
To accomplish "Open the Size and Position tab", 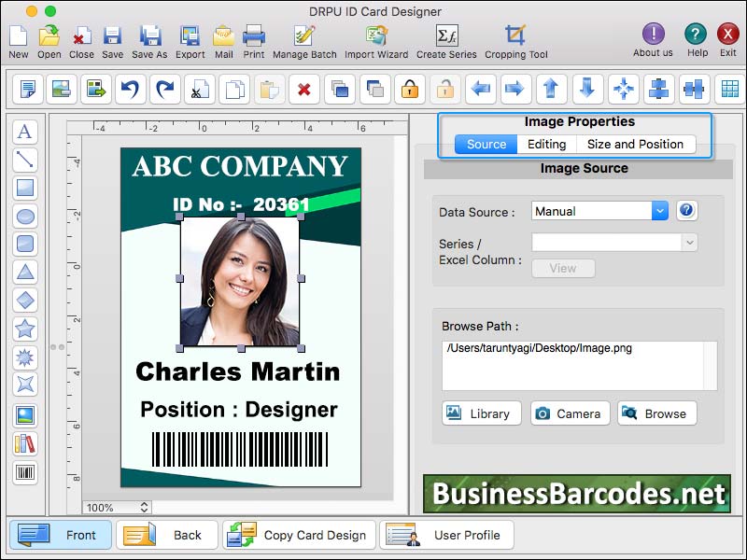I will [636, 144].
